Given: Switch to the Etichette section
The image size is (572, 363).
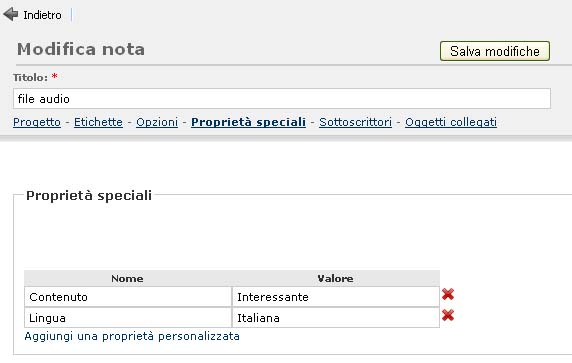Looking at the screenshot, I should [98, 122].
